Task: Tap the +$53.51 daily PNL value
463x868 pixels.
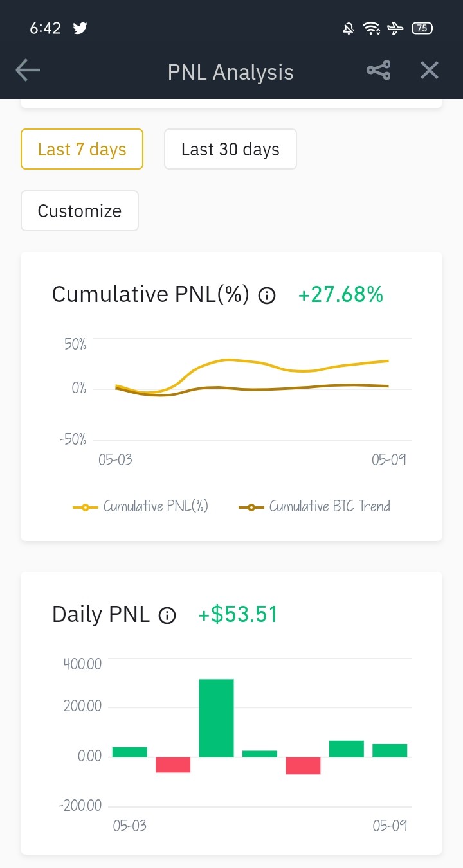Action: (238, 615)
